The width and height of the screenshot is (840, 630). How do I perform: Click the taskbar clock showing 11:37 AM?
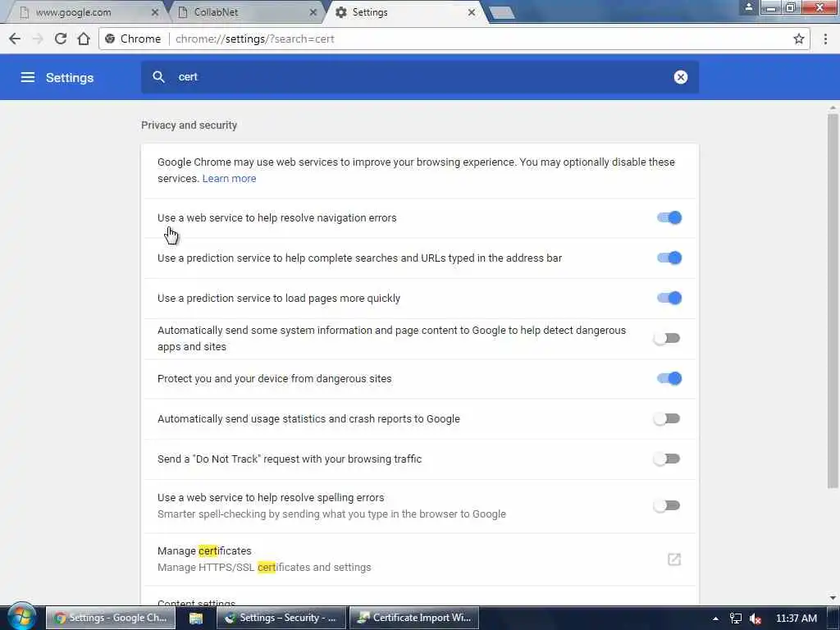(x=796, y=619)
